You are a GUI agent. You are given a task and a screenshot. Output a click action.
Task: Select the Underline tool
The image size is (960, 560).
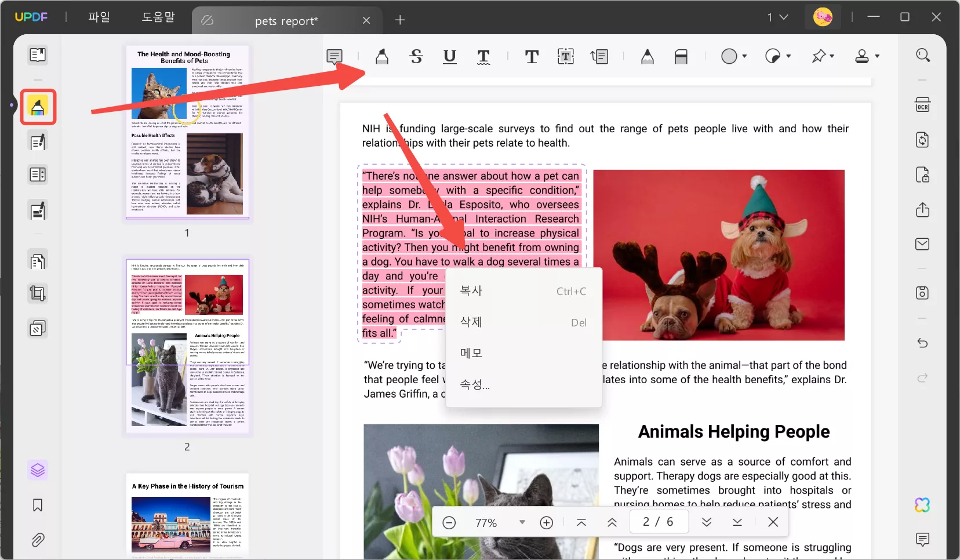tap(450, 56)
